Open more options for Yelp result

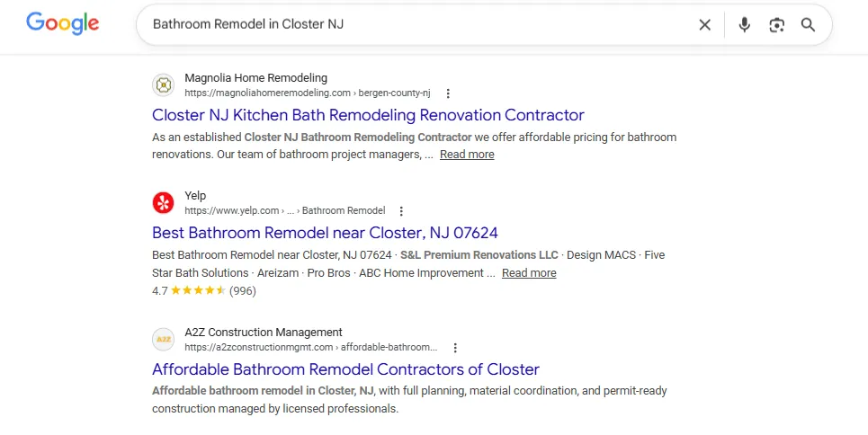point(401,211)
